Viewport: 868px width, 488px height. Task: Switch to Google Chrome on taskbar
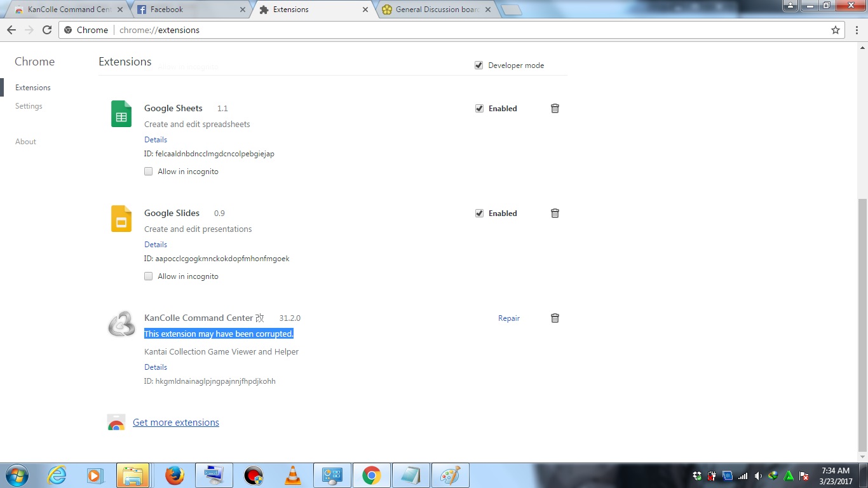[371, 475]
